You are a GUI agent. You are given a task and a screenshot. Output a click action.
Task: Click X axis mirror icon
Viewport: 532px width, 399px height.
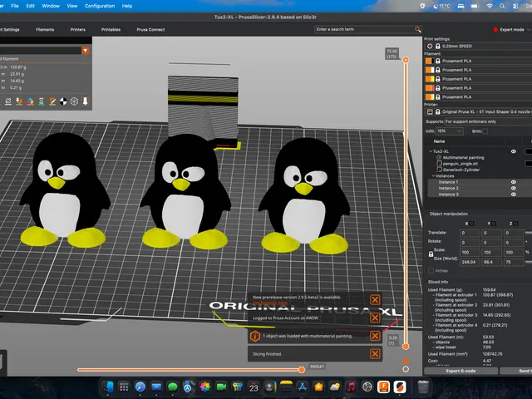click(471, 224)
